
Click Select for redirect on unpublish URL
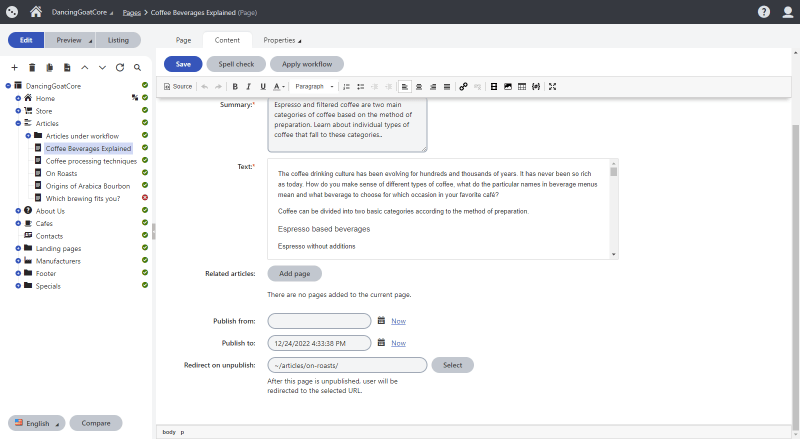(x=453, y=365)
